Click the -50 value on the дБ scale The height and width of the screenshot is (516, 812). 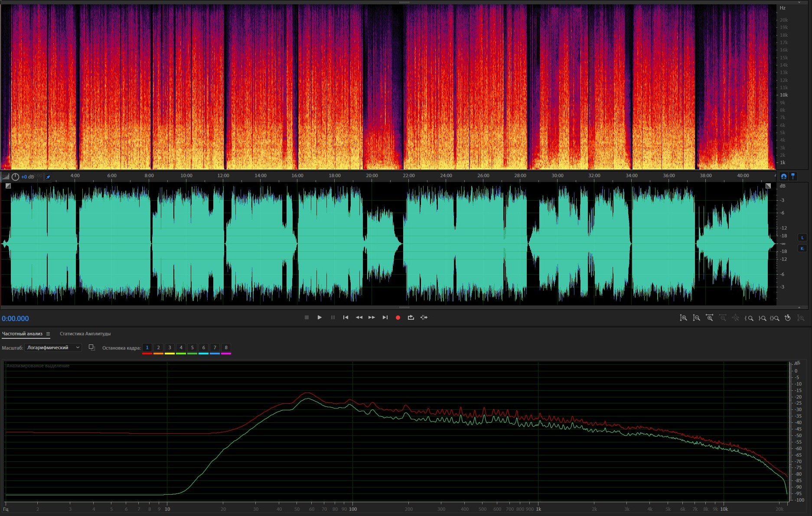coord(798,435)
